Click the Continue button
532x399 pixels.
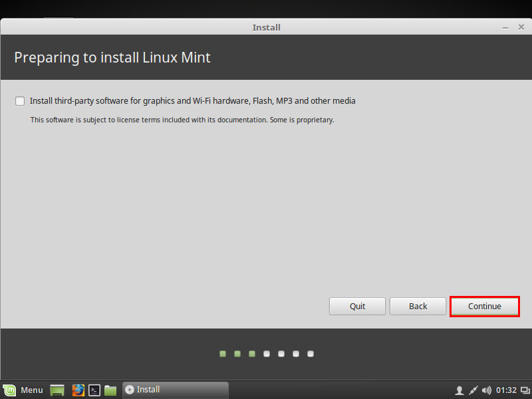coord(485,307)
